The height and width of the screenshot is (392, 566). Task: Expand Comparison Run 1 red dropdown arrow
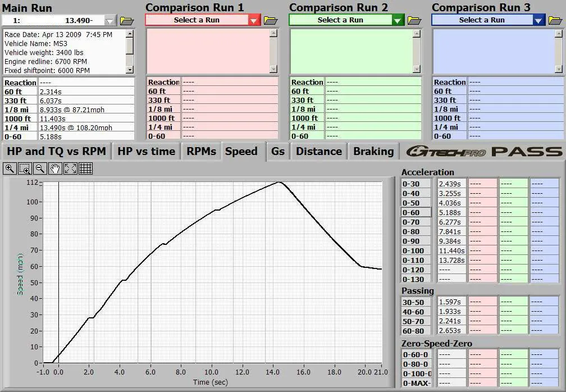click(x=254, y=21)
